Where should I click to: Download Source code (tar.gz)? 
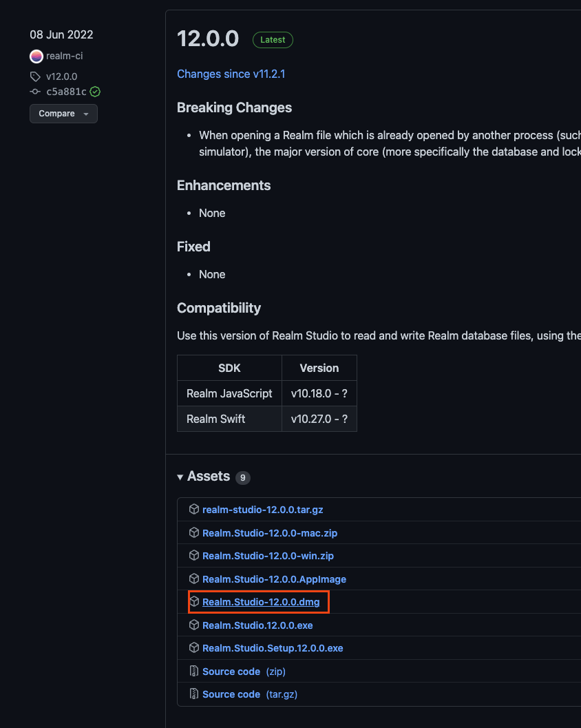[x=250, y=694]
